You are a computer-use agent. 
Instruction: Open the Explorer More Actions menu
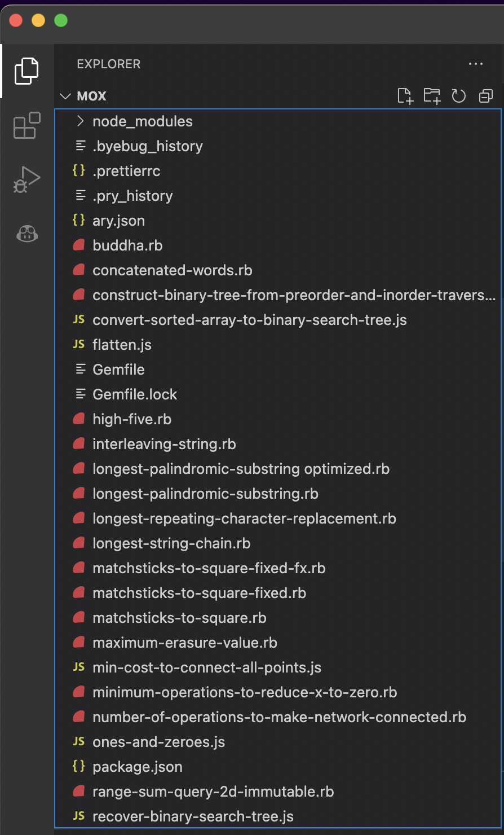tap(475, 64)
